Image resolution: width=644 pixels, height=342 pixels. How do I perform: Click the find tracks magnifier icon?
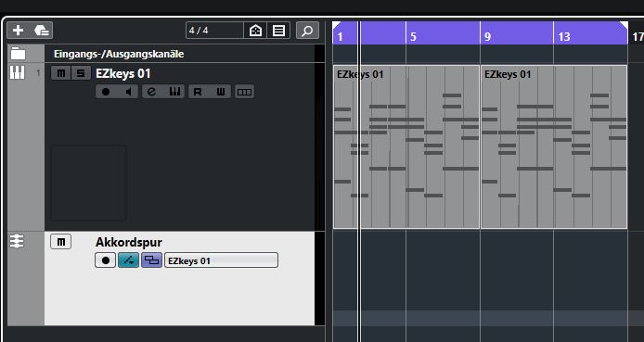point(307,31)
